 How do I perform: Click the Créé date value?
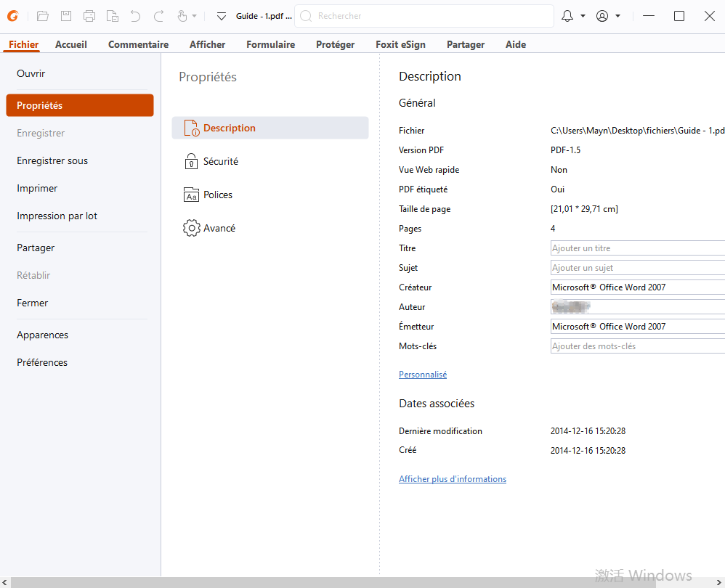coord(588,450)
